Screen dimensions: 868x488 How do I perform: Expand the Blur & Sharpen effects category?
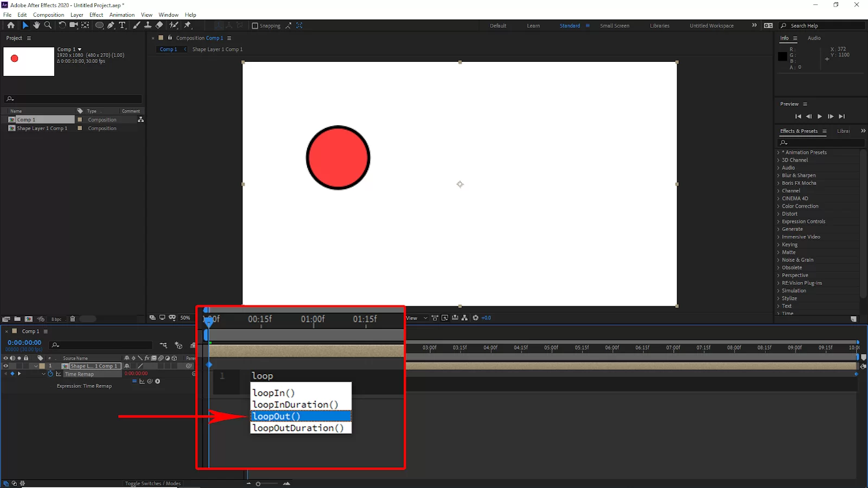coord(778,175)
